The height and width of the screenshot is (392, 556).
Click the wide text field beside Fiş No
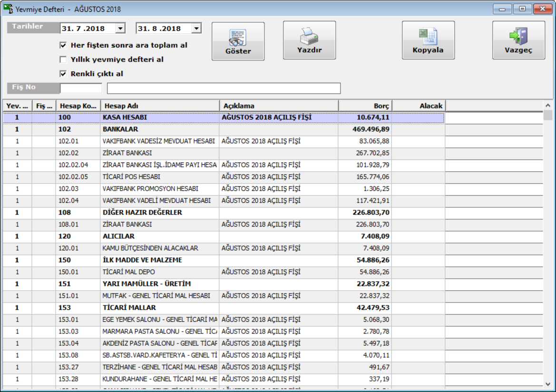(224, 88)
